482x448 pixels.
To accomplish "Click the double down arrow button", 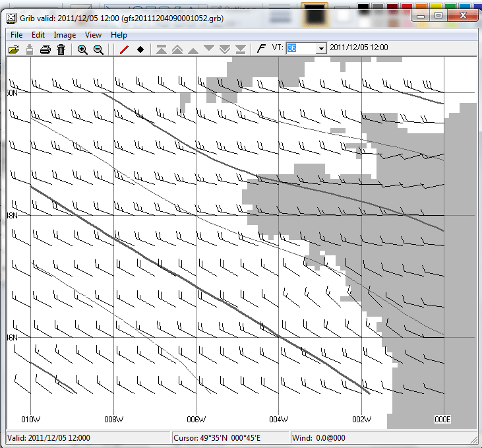I will tap(225, 49).
